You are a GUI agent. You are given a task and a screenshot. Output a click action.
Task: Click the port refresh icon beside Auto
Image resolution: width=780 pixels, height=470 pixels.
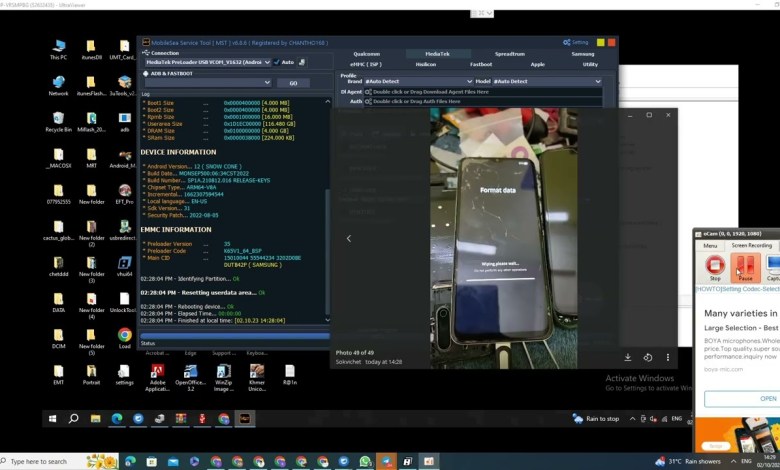(303, 62)
